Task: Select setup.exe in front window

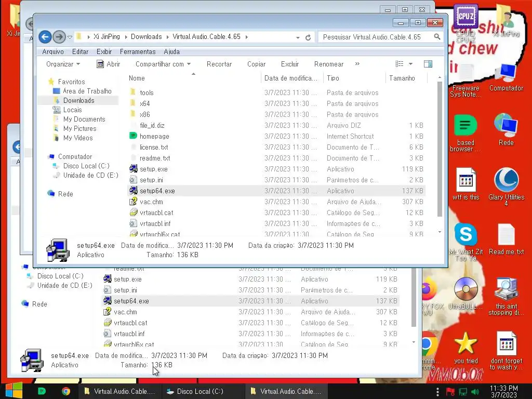Action: click(154, 169)
